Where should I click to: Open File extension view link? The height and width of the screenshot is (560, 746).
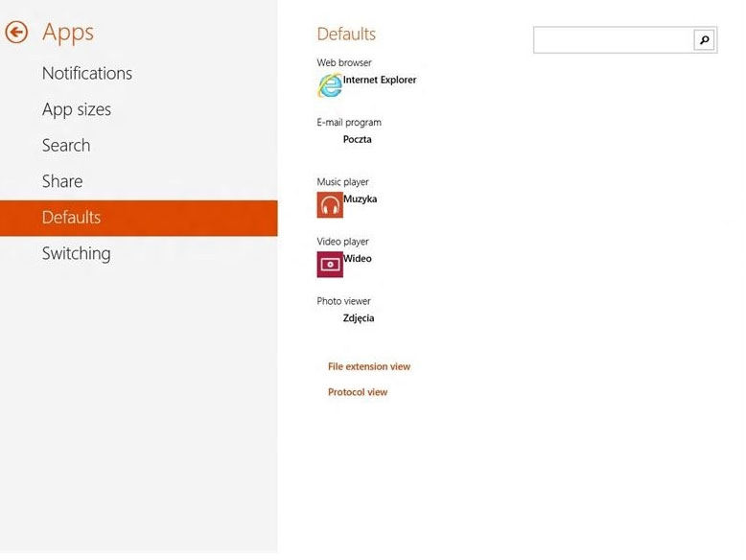pyautogui.click(x=369, y=366)
